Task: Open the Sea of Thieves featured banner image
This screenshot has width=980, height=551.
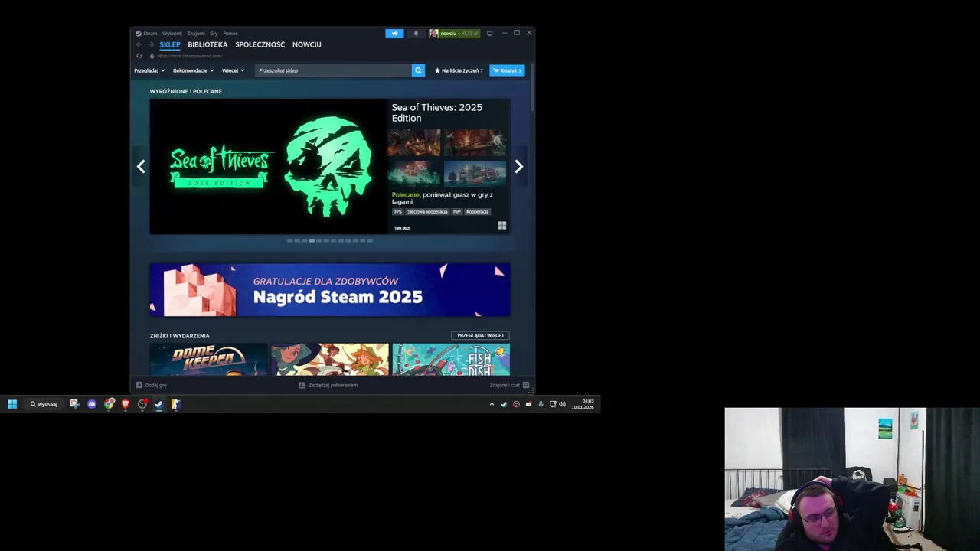Action: 269,166
